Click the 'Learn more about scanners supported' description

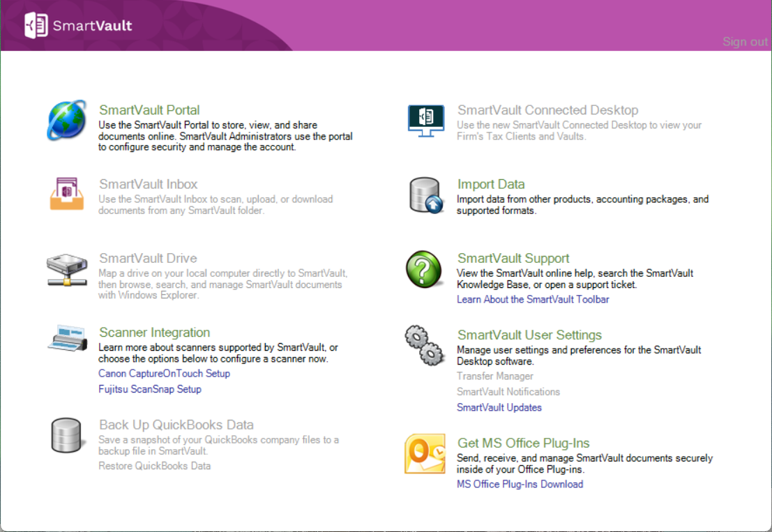click(218, 353)
